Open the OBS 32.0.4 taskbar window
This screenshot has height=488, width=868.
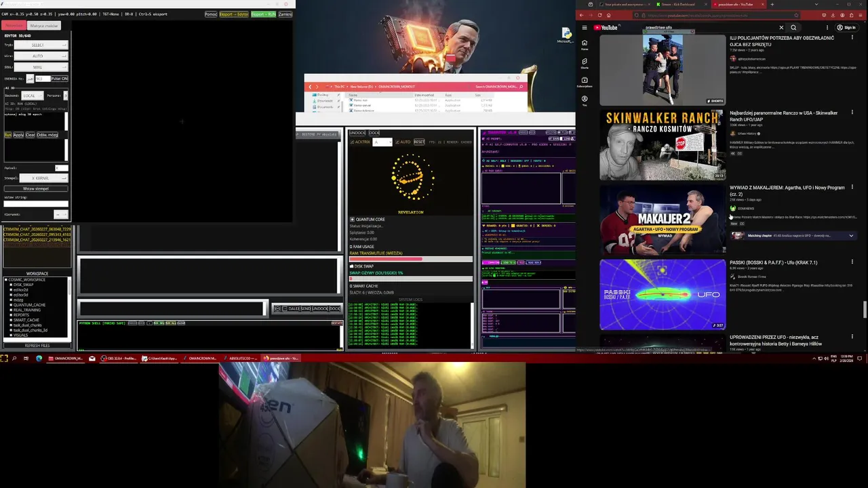pyautogui.click(x=119, y=358)
